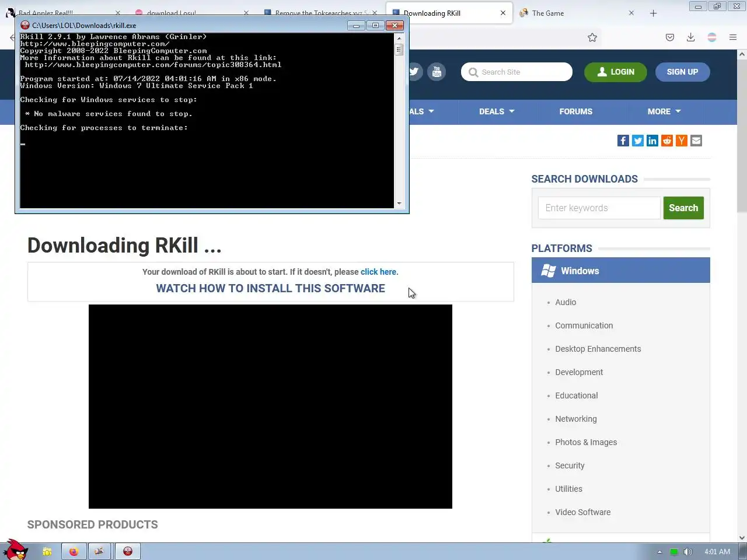Click the SIGN UP button

682,72
